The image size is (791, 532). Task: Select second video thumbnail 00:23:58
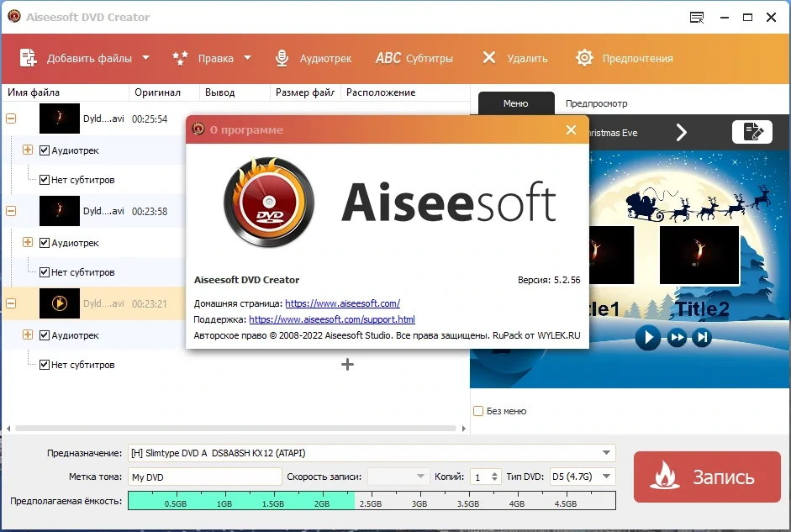pos(60,211)
